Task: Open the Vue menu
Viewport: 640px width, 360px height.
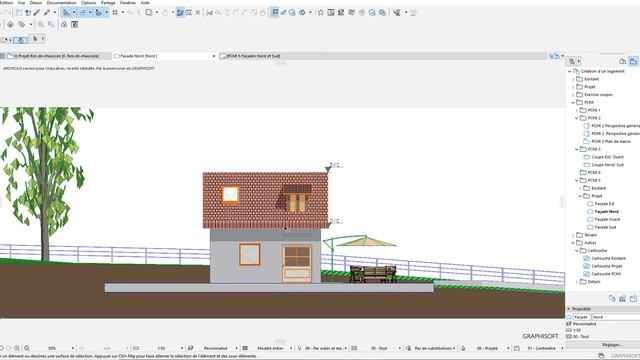Action: (x=21, y=2)
